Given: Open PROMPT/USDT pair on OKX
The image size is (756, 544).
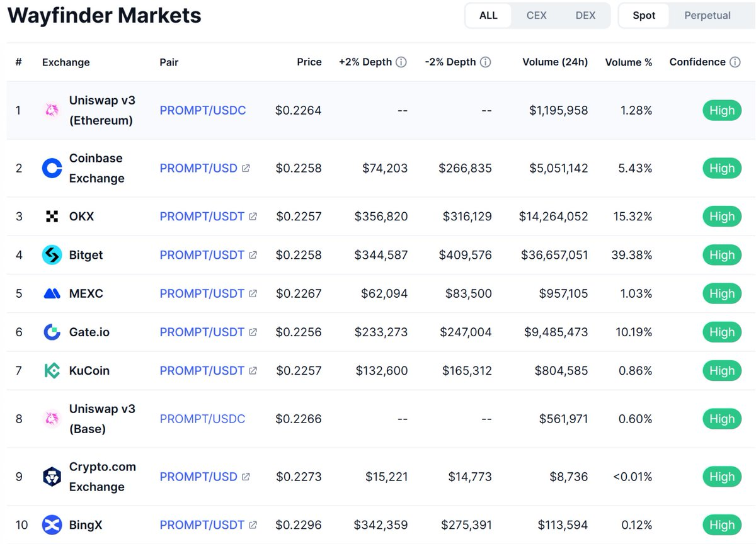Looking at the screenshot, I should click(x=202, y=217).
